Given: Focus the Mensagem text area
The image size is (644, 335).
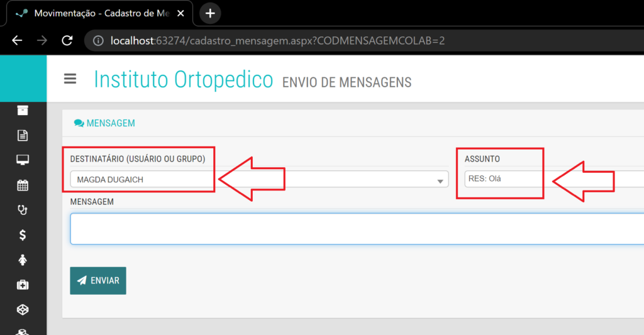Looking at the screenshot, I should coord(357,229).
